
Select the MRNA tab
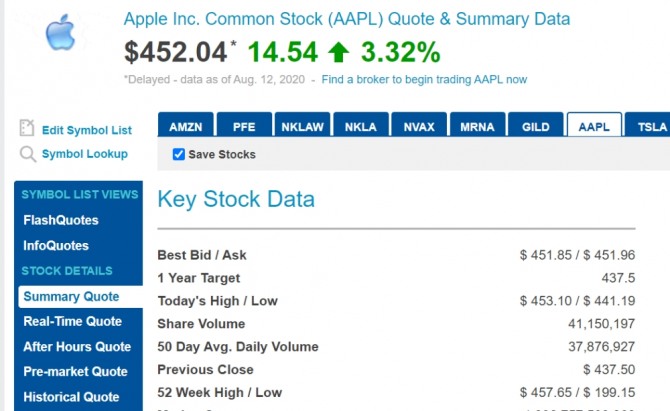tap(476, 127)
